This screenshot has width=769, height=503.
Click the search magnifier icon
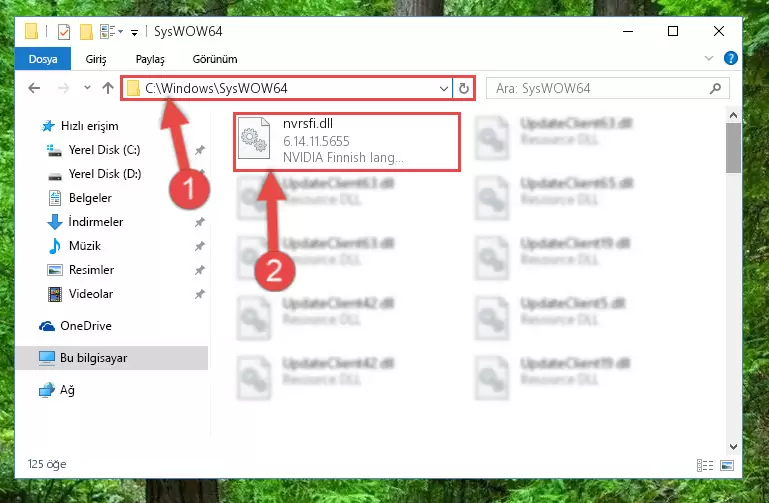[716, 88]
